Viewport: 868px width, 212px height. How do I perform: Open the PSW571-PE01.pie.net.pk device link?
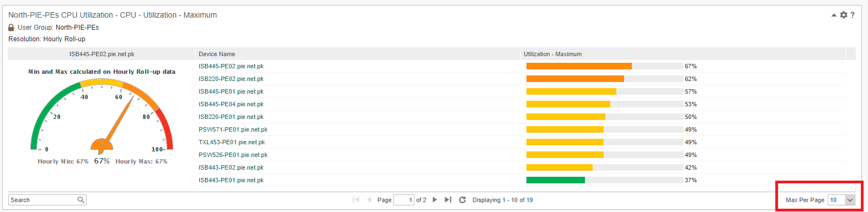tap(233, 129)
